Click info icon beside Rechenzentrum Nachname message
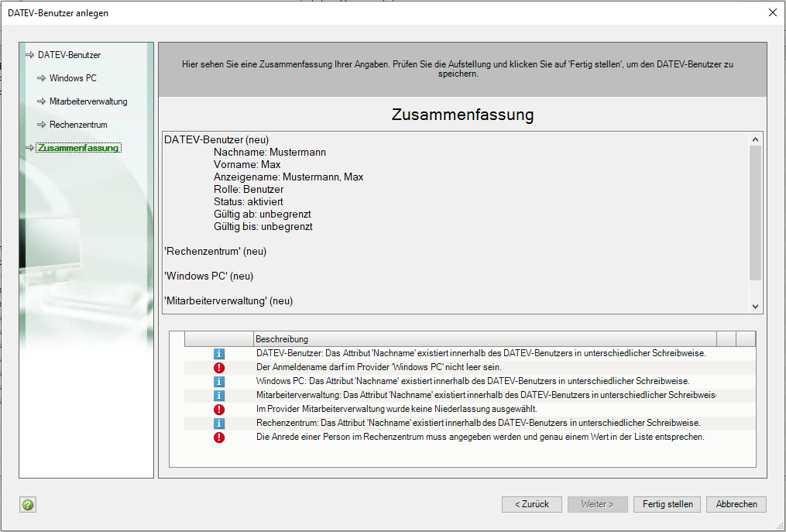Image resolution: width=786 pixels, height=532 pixels. point(219,423)
